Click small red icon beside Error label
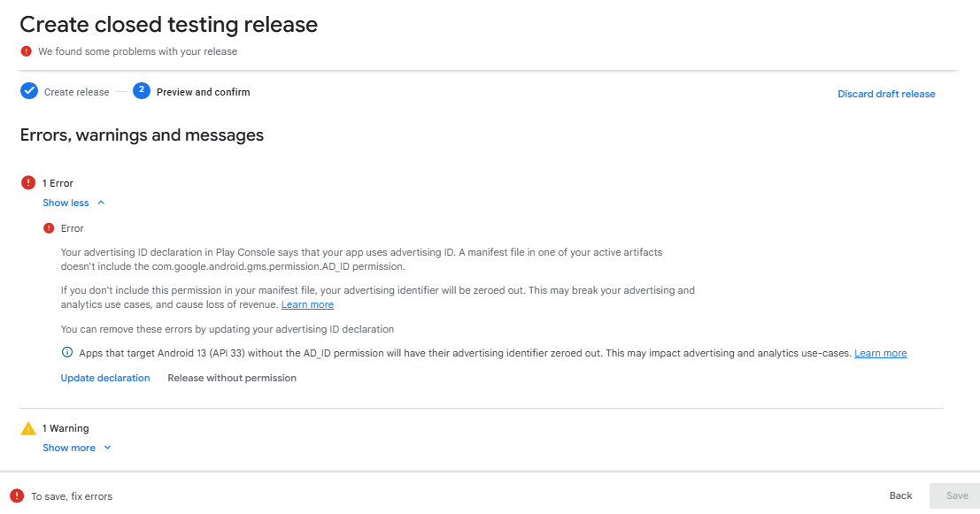 (x=49, y=228)
